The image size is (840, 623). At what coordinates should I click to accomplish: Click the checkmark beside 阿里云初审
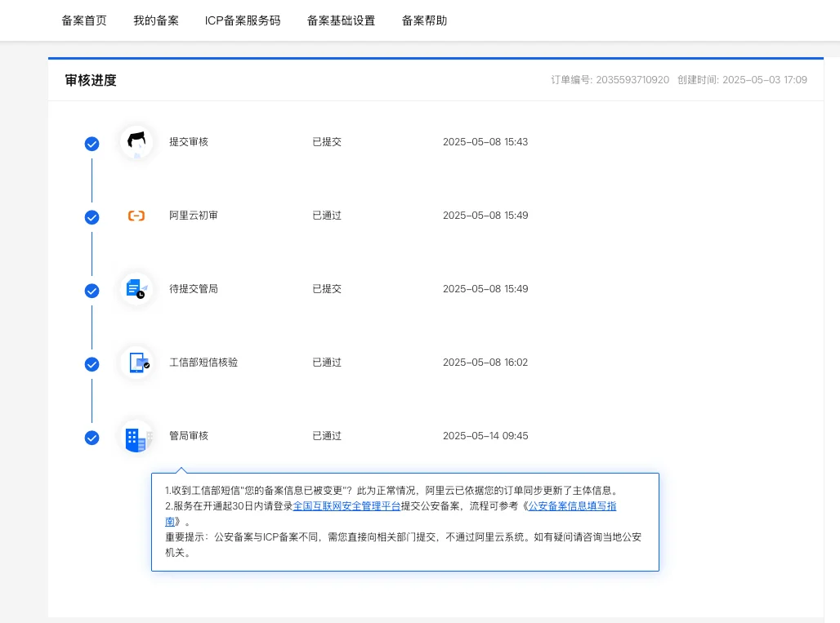(x=92, y=217)
